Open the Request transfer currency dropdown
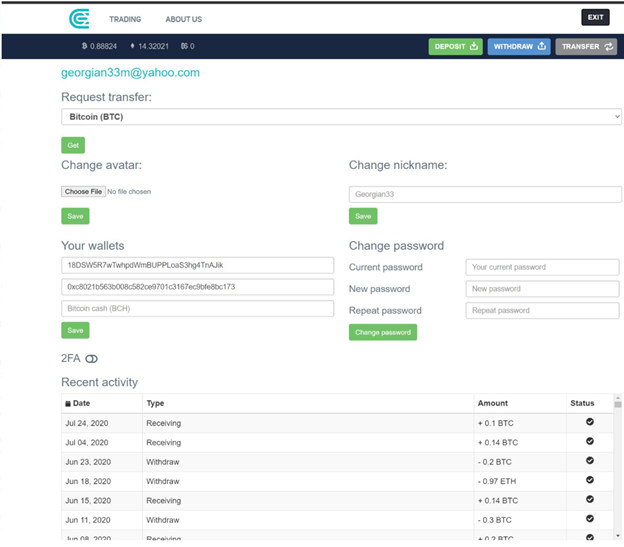Screen dimensions: 624x547 [x=341, y=117]
